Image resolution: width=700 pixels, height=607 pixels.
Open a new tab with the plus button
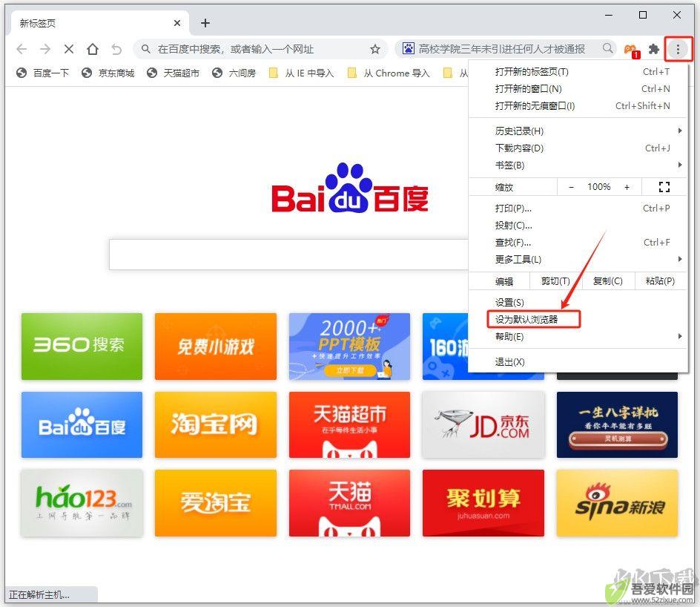coord(205,23)
